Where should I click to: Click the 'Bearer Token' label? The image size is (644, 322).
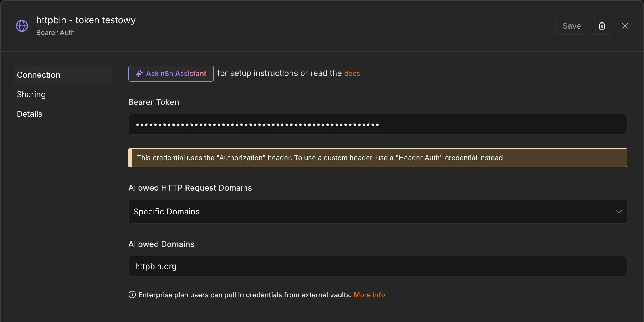154,102
